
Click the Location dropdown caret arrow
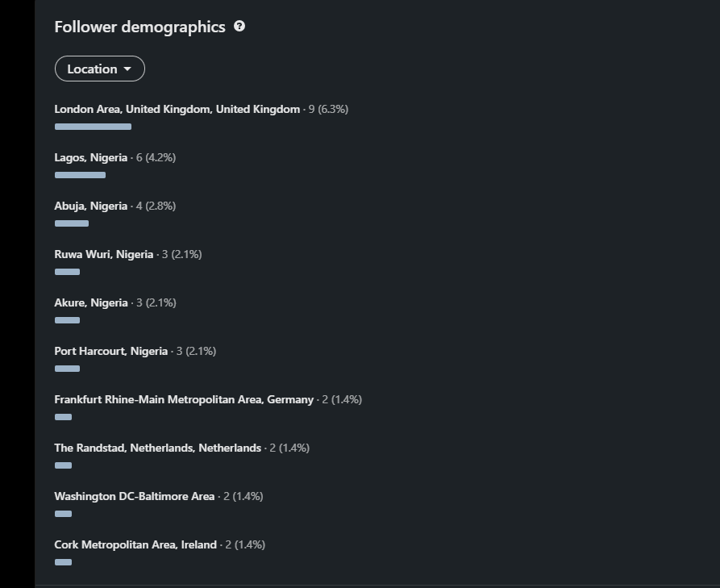(x=127, y=69)
